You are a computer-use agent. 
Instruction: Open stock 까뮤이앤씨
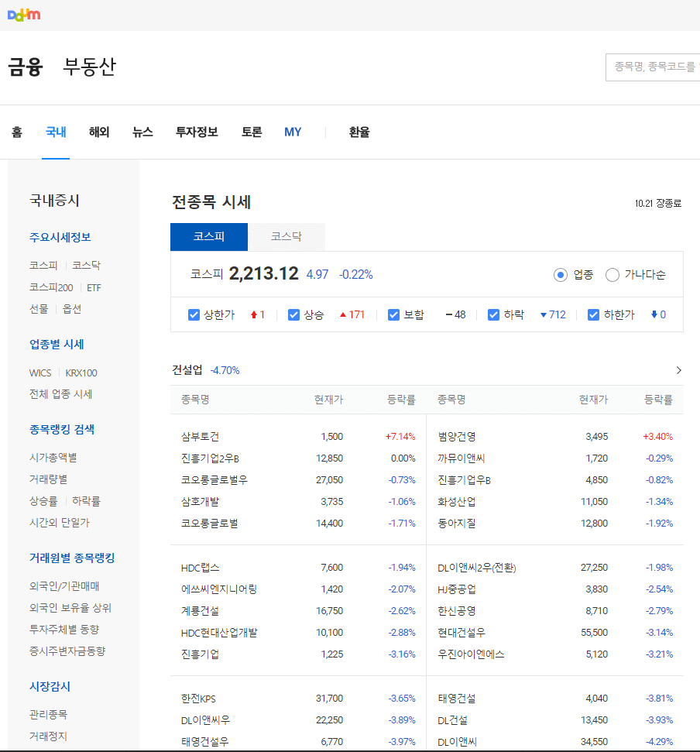(x=462, y=458)
